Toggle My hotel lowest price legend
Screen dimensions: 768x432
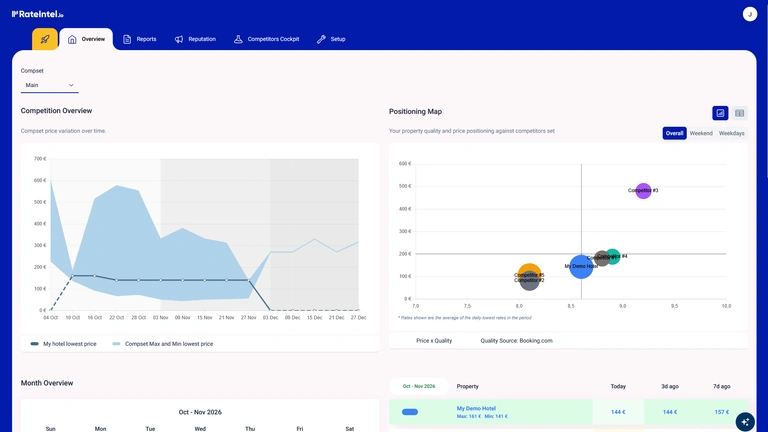pos(63,344)
